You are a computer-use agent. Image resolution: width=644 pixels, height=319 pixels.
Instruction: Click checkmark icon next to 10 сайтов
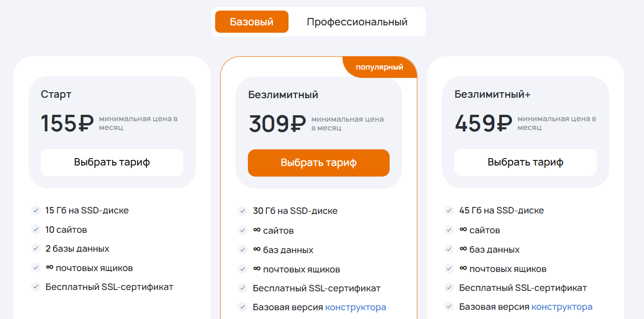36,230
